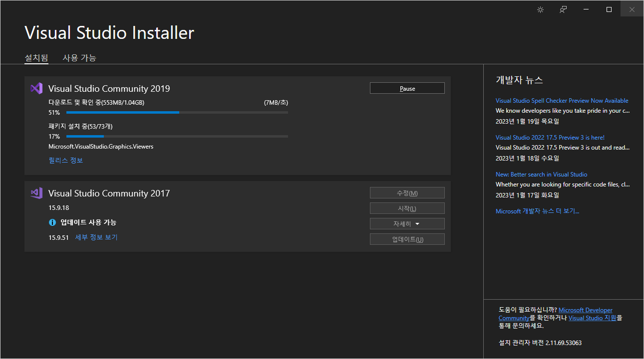Click the Visual Studio Community 2019 title
This screenshot has width=644, height=359.
(109, 89)
